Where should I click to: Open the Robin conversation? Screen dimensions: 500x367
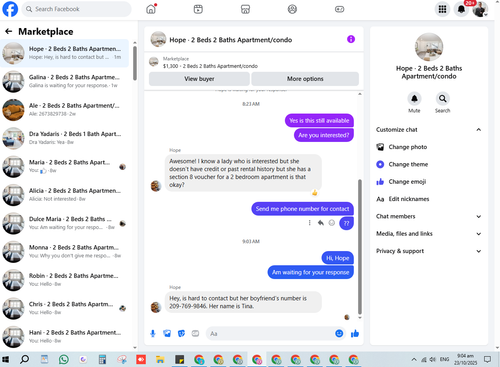tap(64, 280)
